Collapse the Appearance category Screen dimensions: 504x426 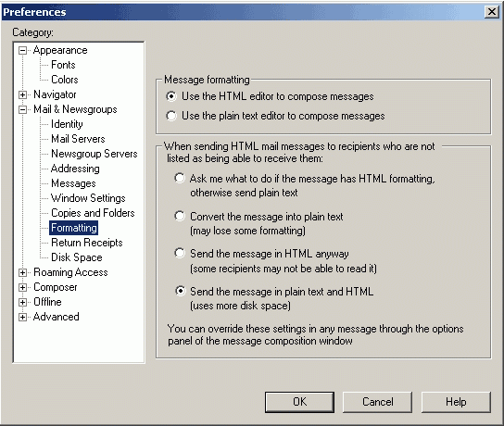pyautogui.click(x=22, y=50)
